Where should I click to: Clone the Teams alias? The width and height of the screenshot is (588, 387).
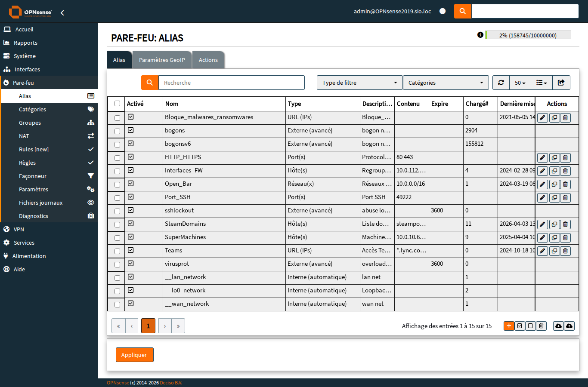pos(554,251)
